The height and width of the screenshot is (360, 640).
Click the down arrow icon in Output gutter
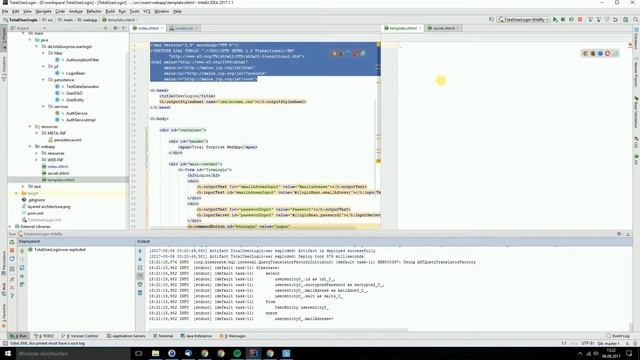pos(140,260)
